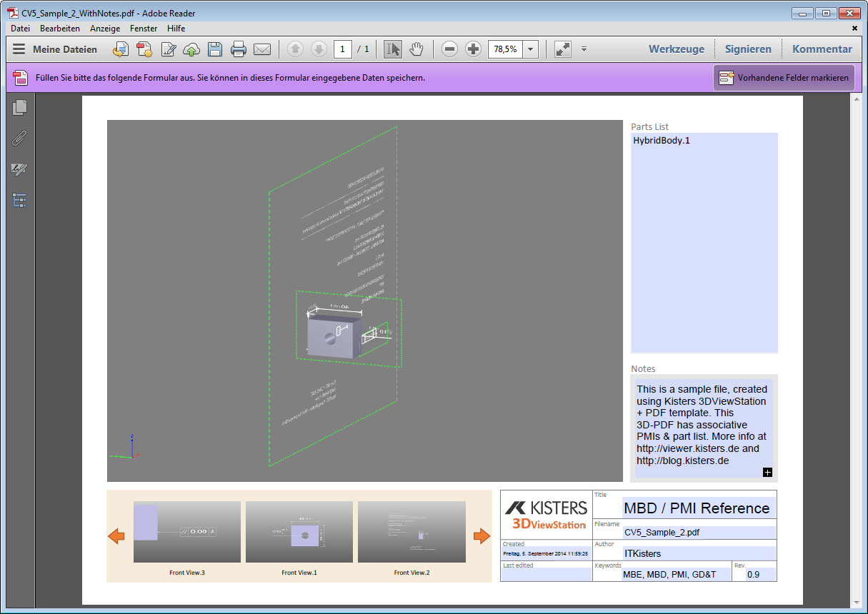
Task: Select Front View.2 thumbnail
Action: pos(411,532)
